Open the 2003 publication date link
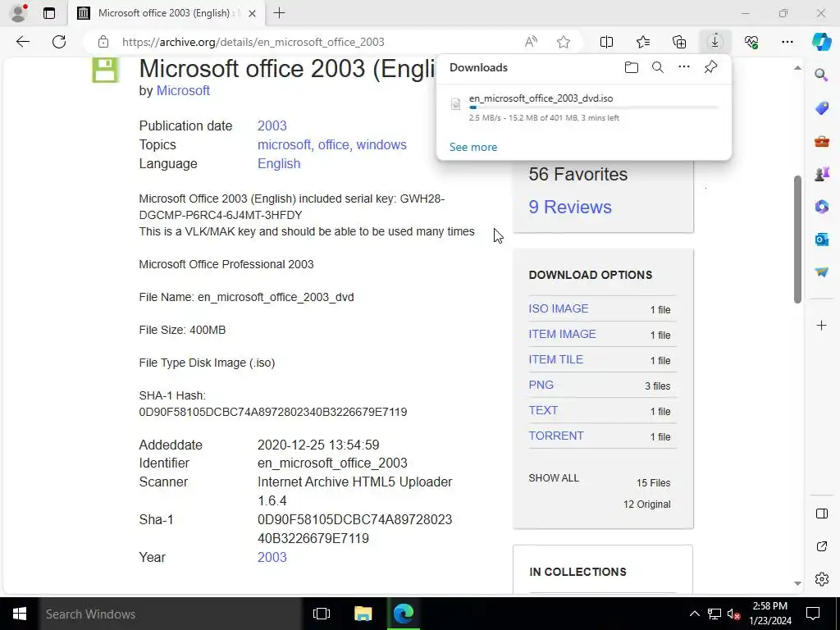 click(x=272, y=126)
